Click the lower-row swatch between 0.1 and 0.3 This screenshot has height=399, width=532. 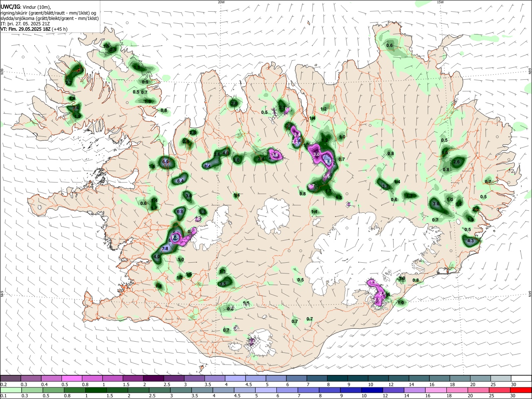10,390
